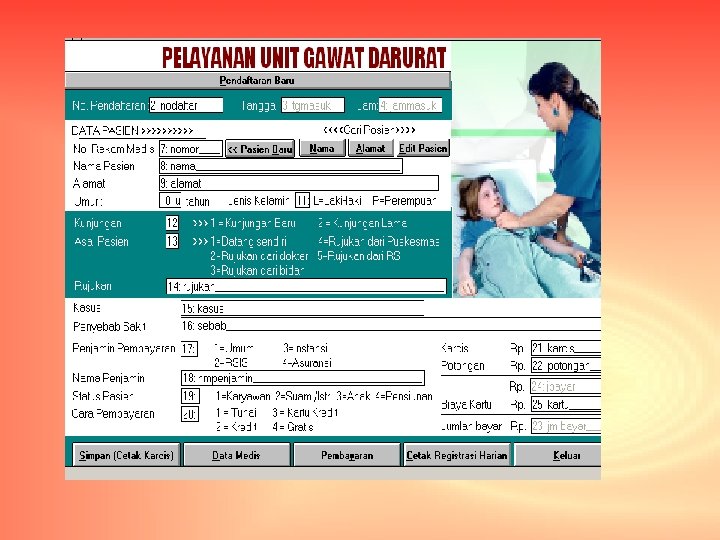The width and height of the screenshot is (720, 540).
Task: Click the Kunjungan code box 12
Action: (172, 223)
